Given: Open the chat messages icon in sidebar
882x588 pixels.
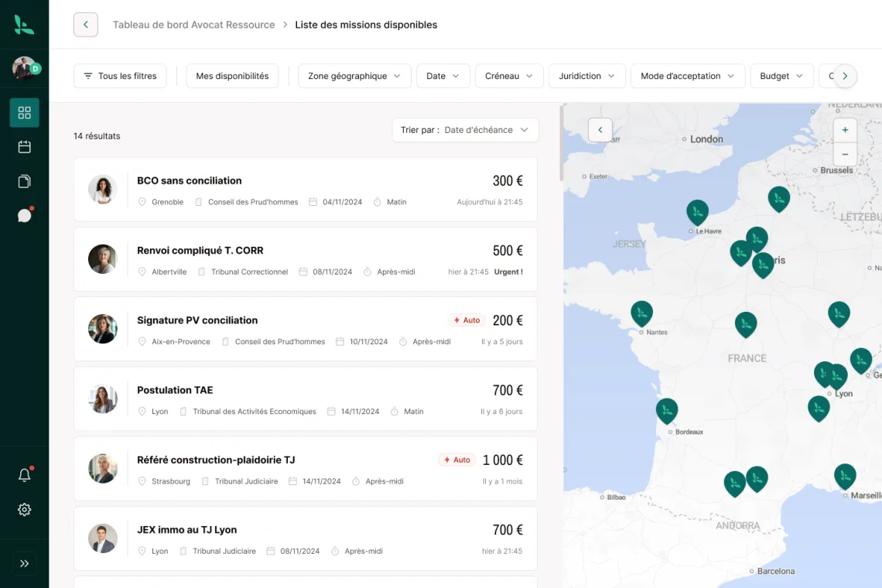Looking at the screenshot, I should 25,215.
